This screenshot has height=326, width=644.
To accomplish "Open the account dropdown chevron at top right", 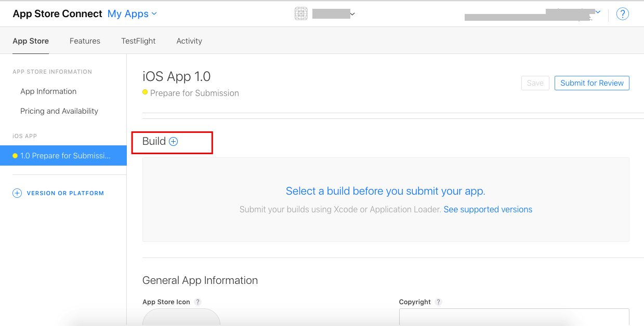I will tap(598, 11).
